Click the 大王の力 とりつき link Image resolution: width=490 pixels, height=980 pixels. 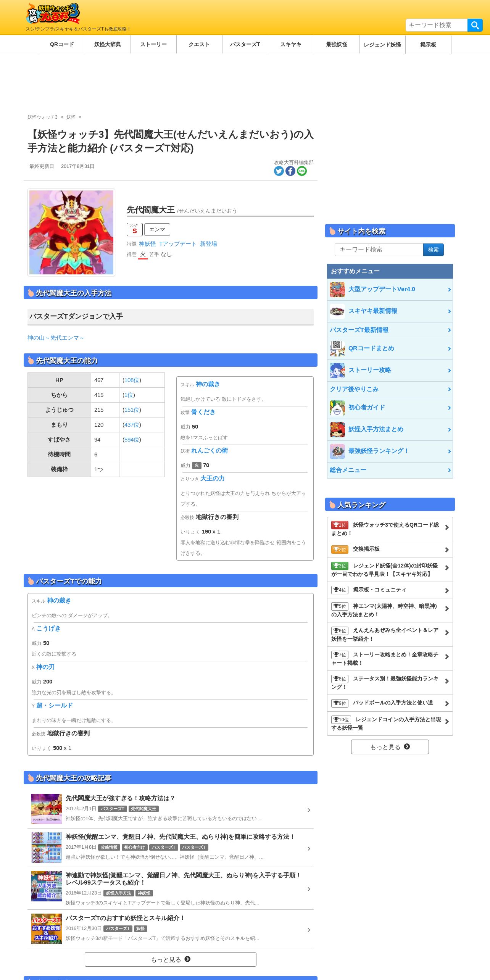click(212, 479)
